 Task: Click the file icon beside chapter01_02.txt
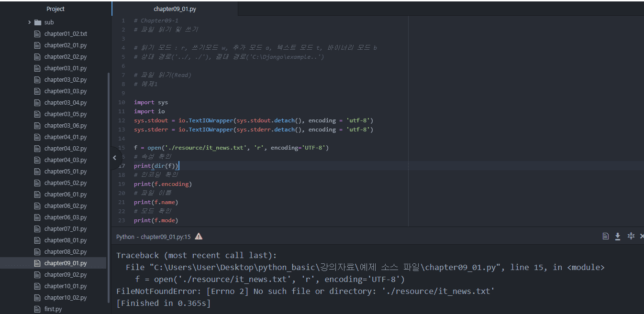point(37,34)
